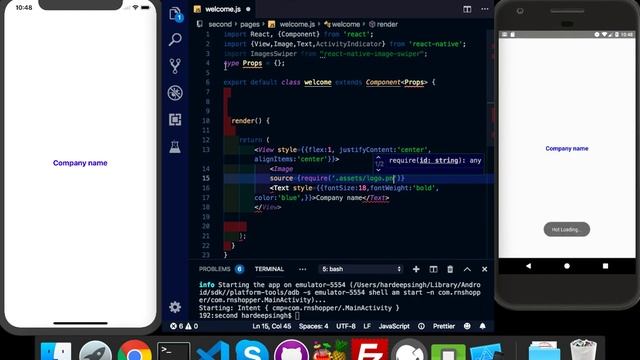Open the Test beaker view in the activity bar
Viewport: 640px width, 360px height.
coord(175,147)
